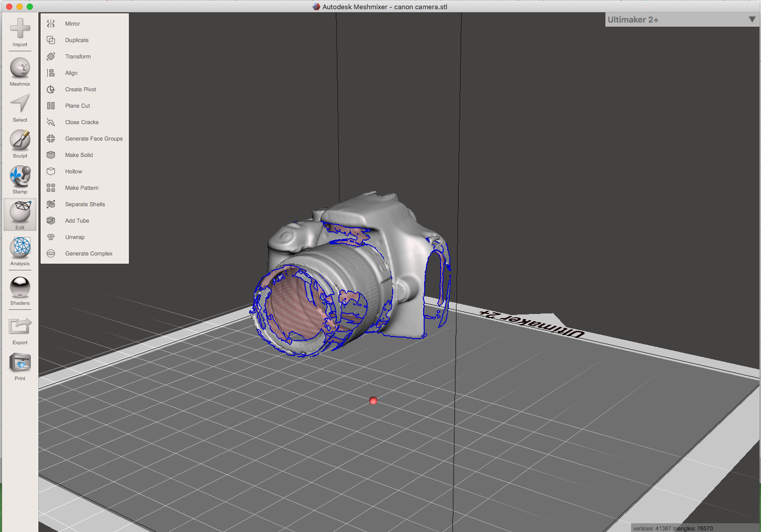761x532 pixels.
Task: Click the Add Tube icon
Action: click(51, 221)
